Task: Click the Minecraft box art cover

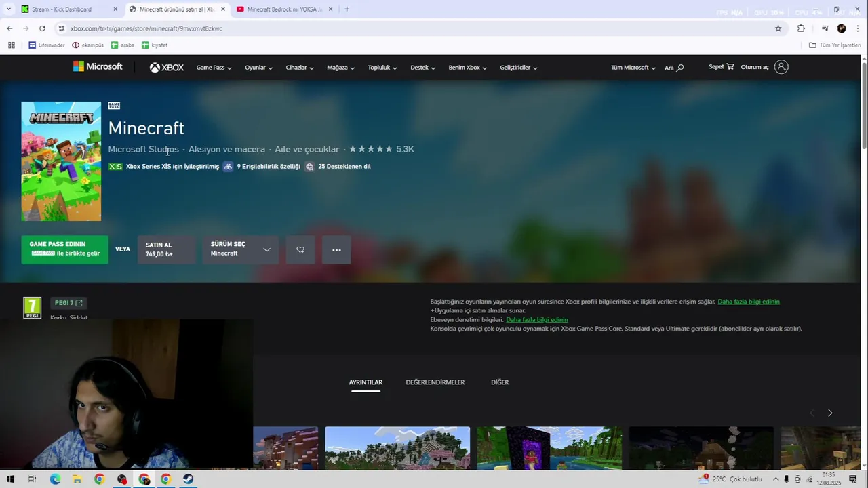Action: [x=61, y=161]
